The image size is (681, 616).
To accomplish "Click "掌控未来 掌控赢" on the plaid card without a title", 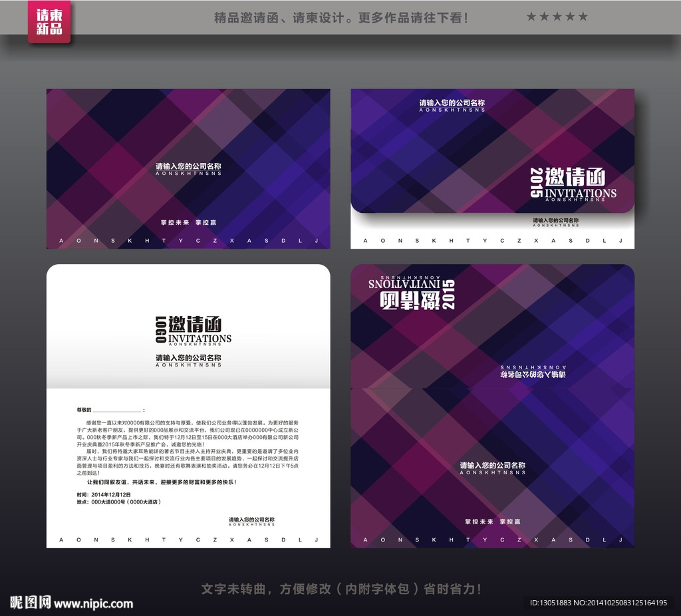I will [188, 222].
